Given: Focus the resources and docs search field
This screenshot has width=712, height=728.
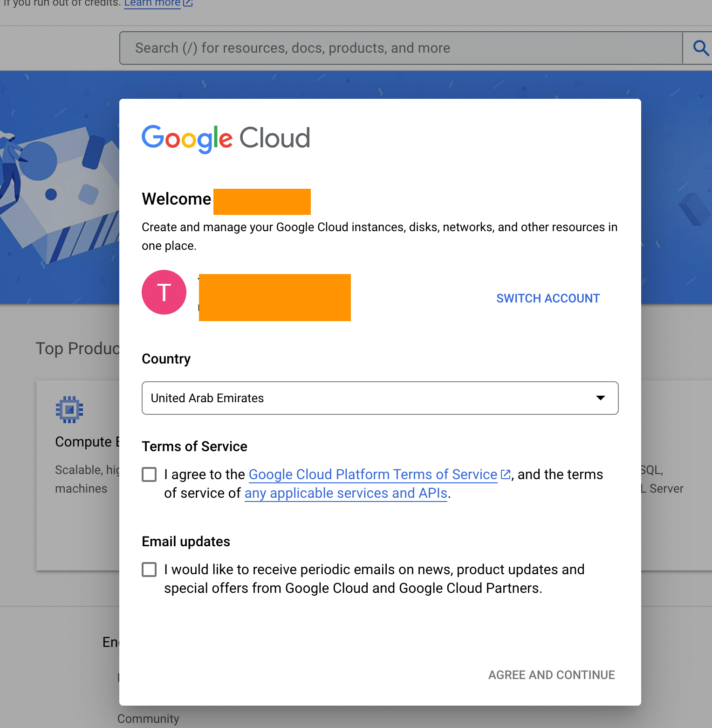Looking at the screenshot, I should 401,48.
